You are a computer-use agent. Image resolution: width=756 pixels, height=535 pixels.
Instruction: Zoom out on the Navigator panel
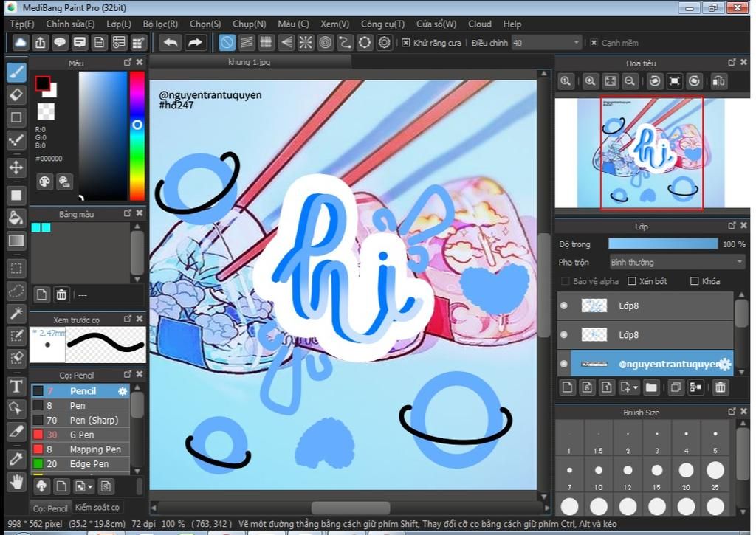tap(630, 81)
